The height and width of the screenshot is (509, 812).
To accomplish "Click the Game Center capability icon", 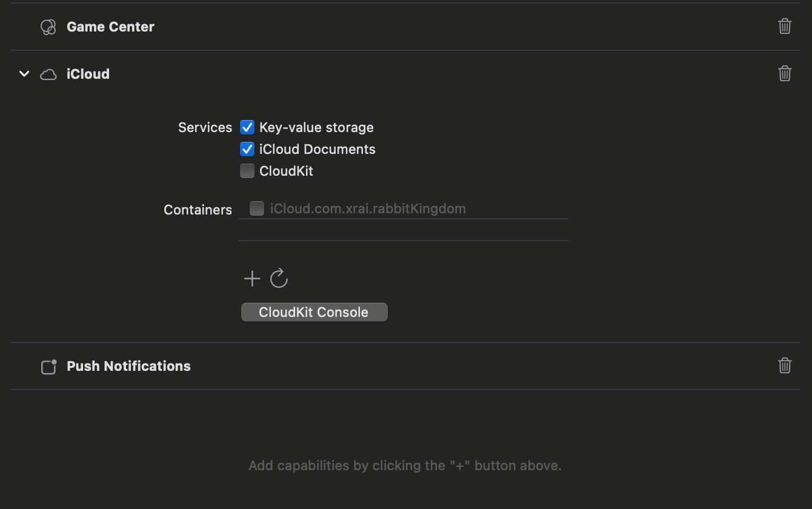I will [x=48, y=27].
